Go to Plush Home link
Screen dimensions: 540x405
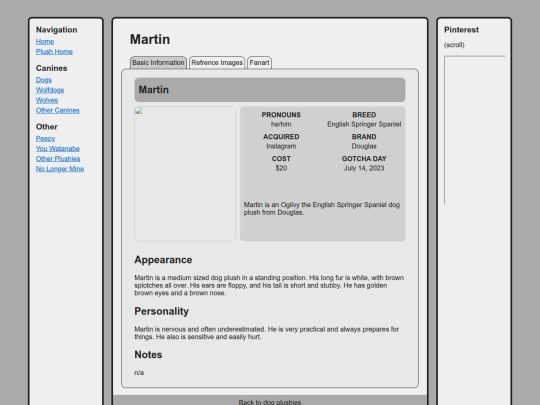[x=54, y=52]
